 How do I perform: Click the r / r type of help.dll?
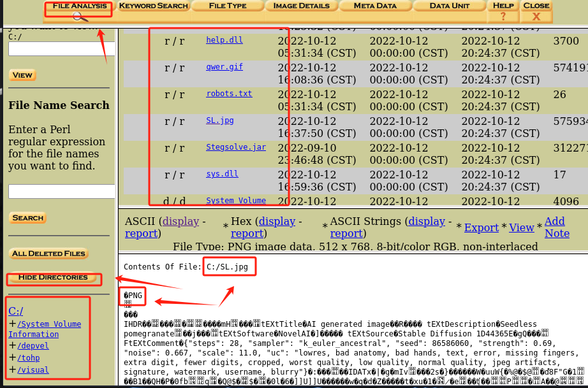174,41
